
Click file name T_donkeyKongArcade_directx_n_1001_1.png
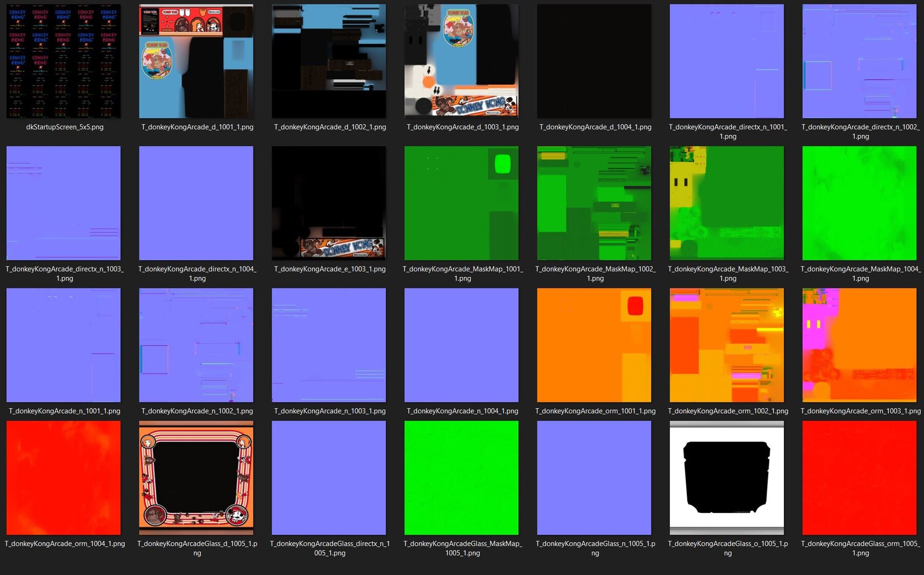[x=728, y=131]
